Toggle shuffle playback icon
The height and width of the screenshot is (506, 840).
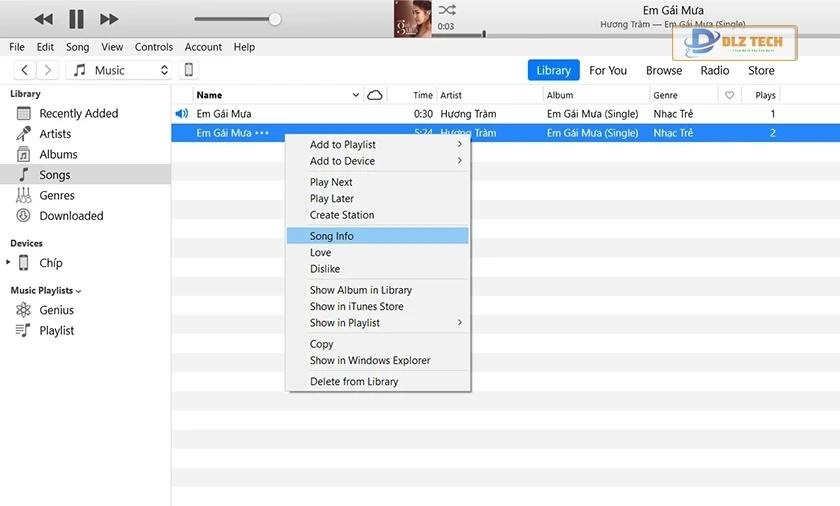point(447,10)
